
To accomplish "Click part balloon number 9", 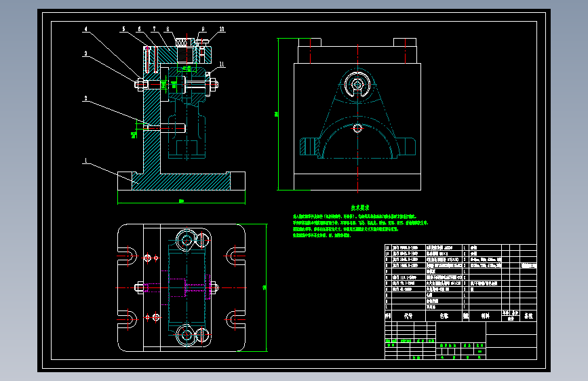I will pos(203,29).
